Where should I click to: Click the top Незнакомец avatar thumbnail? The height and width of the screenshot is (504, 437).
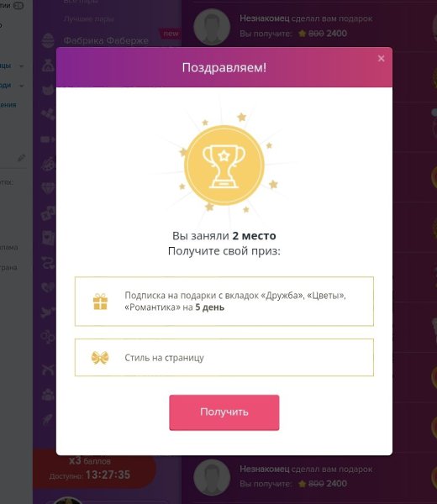212,27
